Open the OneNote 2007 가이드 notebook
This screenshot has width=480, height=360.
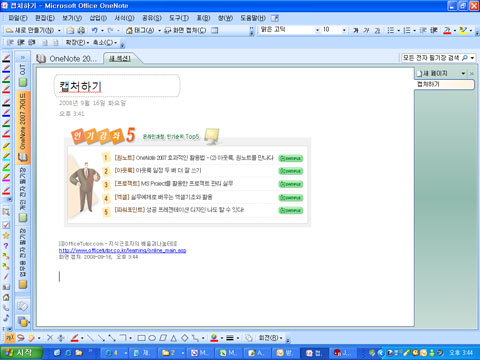[x=23, y=127]
